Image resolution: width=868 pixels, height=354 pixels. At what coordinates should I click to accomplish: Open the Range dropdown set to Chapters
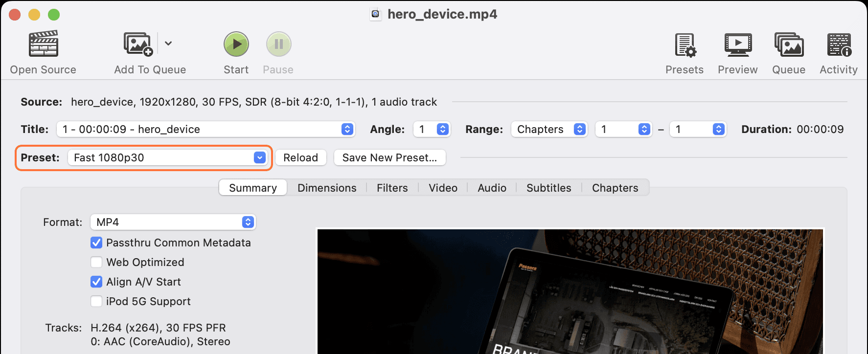pyautogui.click(x=548, y=130)
